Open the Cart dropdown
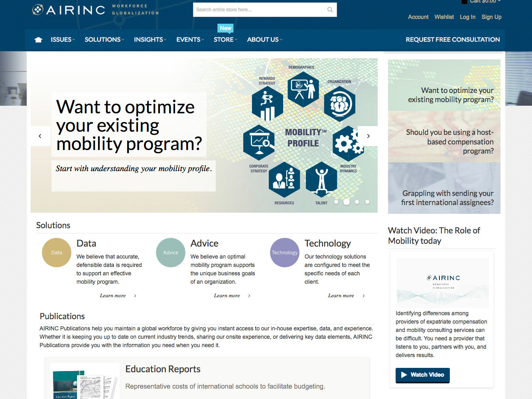 481,2
